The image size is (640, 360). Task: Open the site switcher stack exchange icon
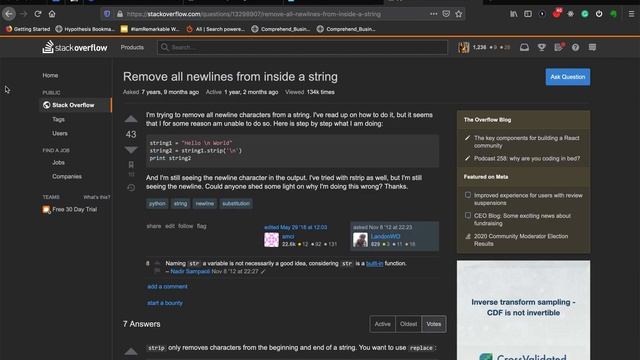point(593,48)
